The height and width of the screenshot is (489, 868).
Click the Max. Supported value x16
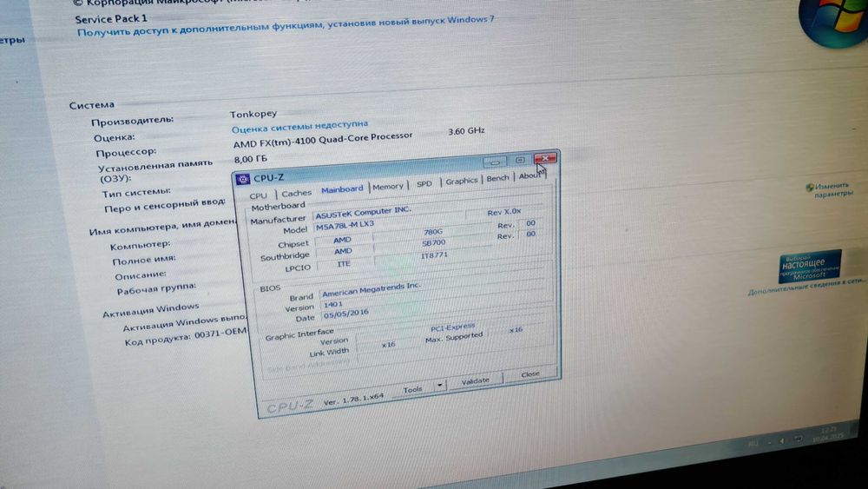tap(516, 329)
